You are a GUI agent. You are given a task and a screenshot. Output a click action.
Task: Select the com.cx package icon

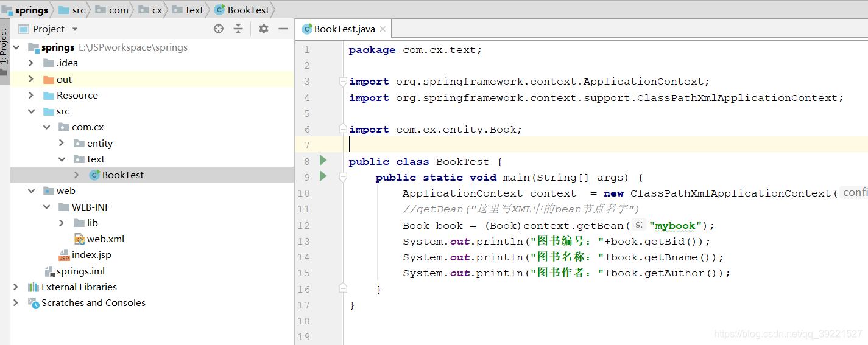tap(64, 127)
